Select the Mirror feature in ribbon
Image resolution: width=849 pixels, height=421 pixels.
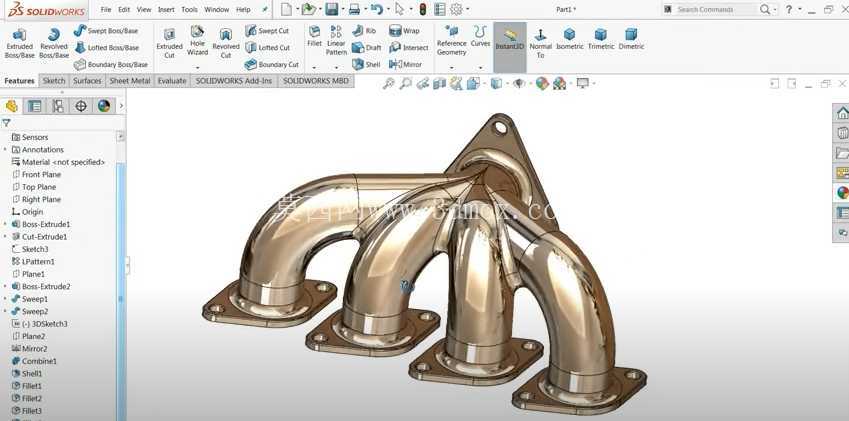406,64
